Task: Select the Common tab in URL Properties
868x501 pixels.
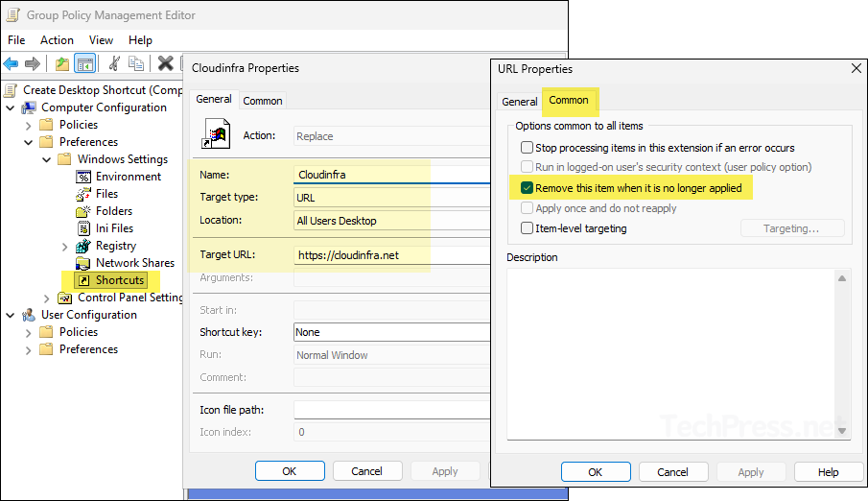Action: pyautogui.click(x=569, y=101)
